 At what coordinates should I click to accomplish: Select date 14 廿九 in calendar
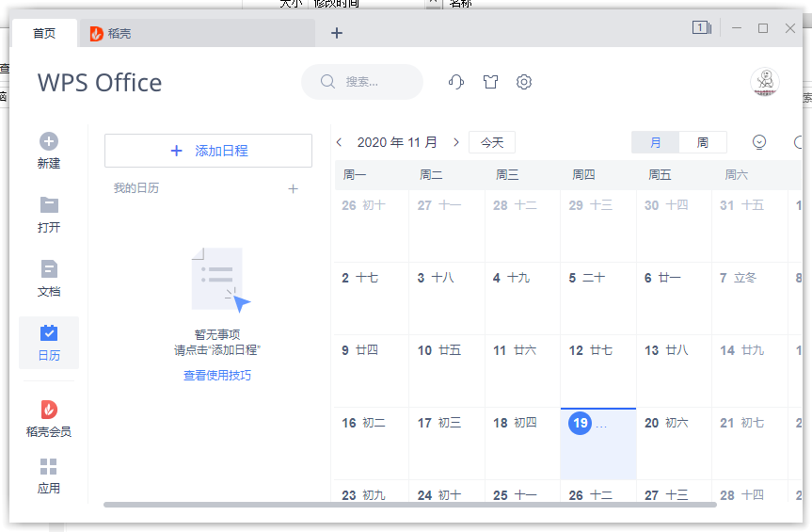pyautogui.click(x=749, y=371)
